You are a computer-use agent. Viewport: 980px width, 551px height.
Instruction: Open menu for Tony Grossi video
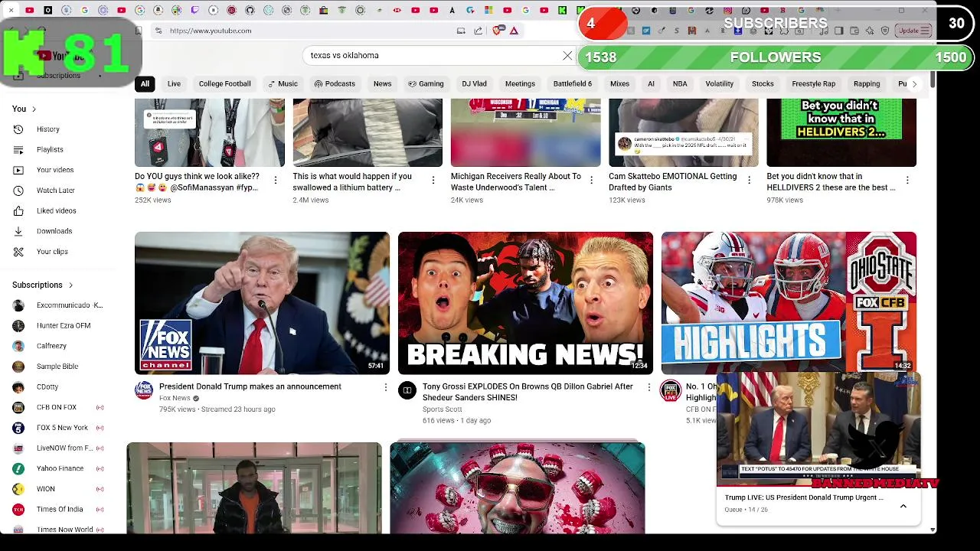click(x=648, y=388)
